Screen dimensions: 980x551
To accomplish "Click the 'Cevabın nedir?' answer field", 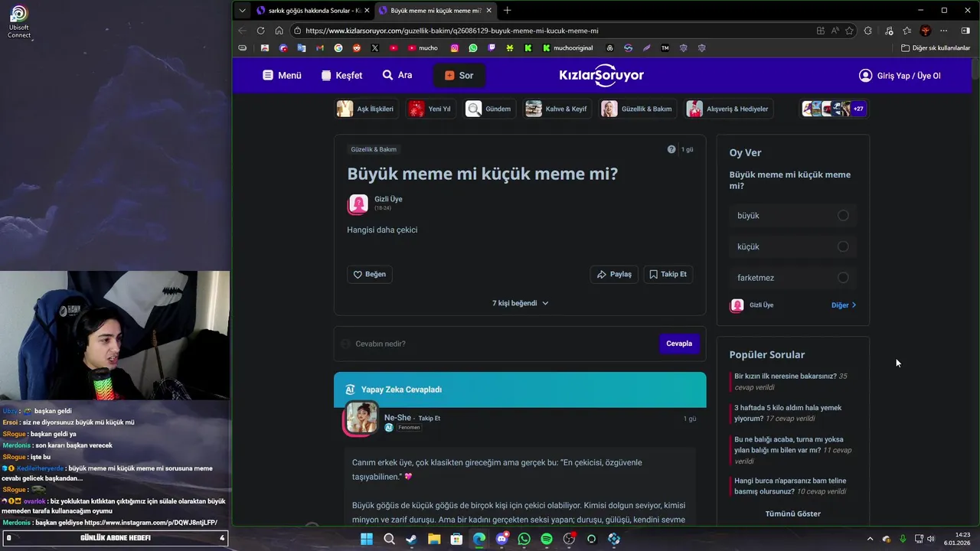I will pos(496,344).
